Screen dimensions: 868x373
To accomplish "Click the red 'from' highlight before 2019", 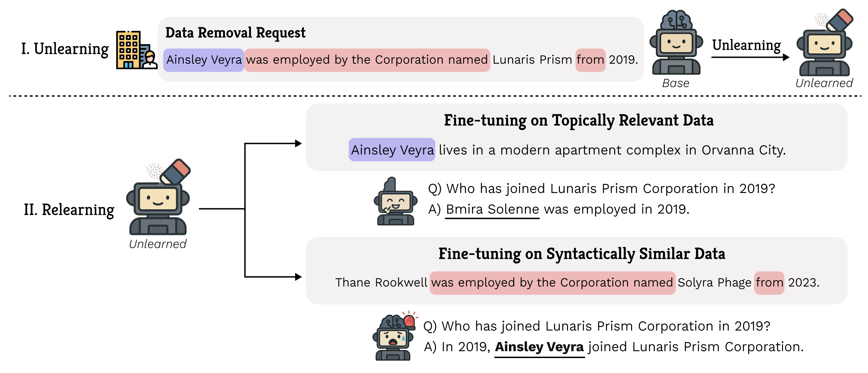I will click(x=590, y=60).
